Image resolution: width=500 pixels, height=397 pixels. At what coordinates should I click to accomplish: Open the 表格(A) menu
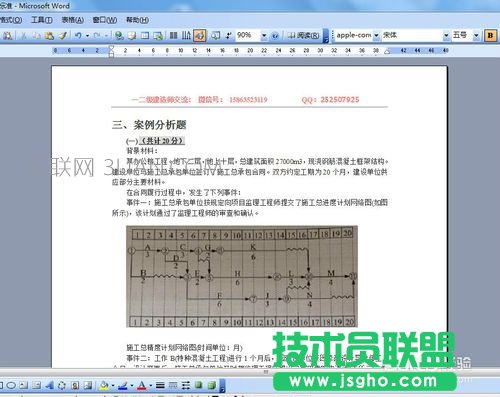tap(73, 20)
